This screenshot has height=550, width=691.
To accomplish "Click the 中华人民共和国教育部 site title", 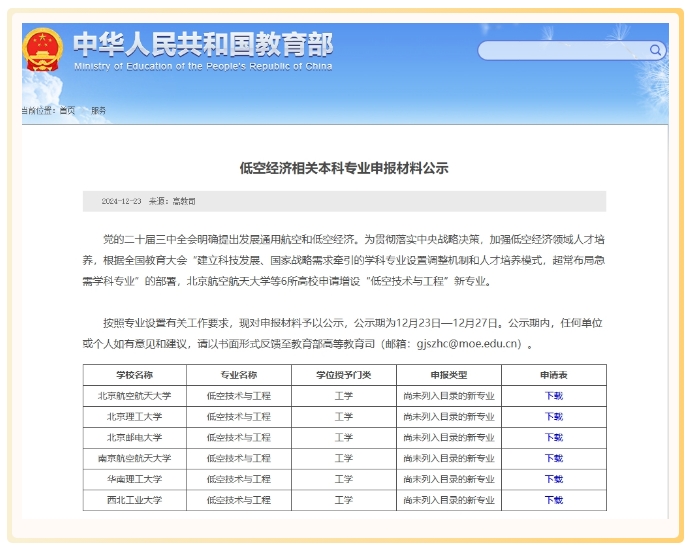I will pos(203,45).
